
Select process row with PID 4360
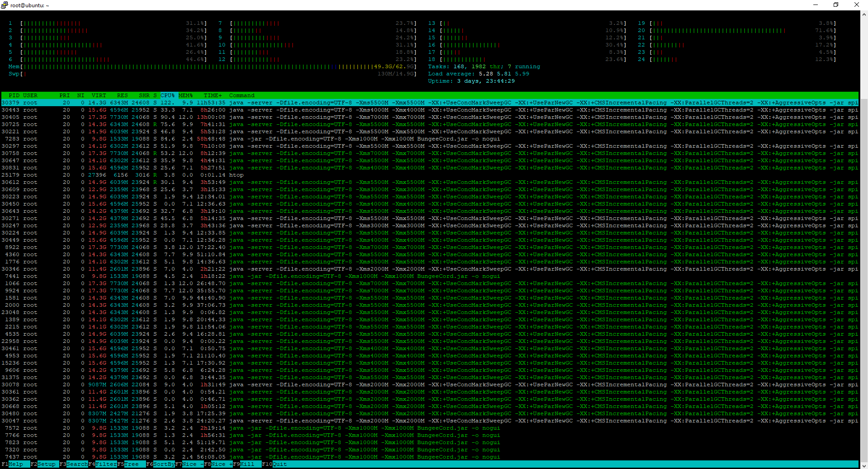(430, 254)
